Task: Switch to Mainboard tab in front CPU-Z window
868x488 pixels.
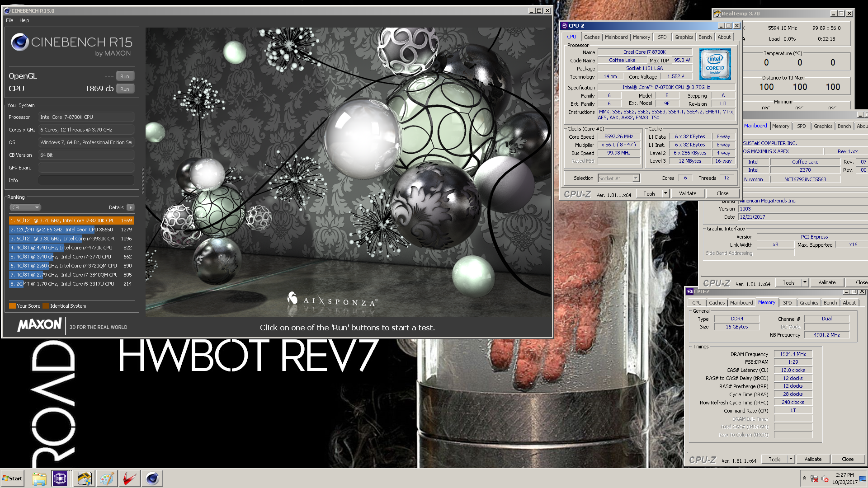Action: (x=616, y=37)
